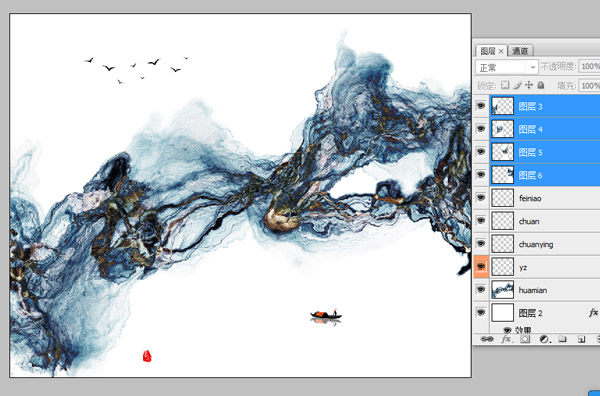Click the lock all padlock icon
Screen dimensions: 600x396
point(541,85)
